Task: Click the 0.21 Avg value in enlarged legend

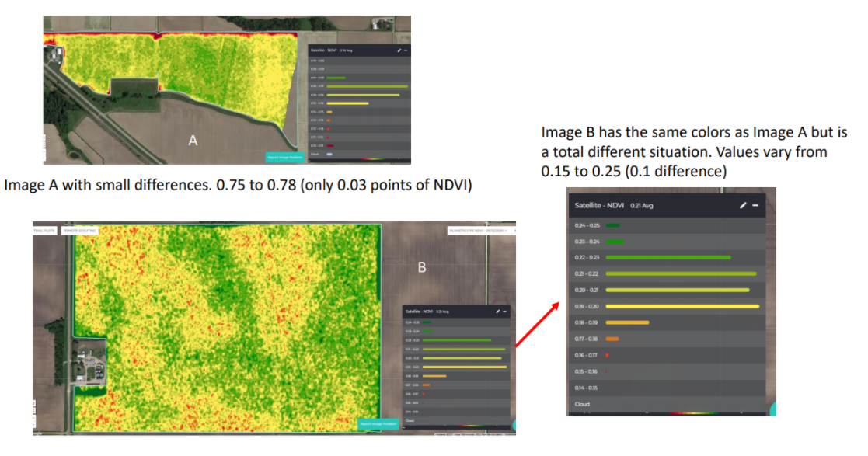Action: [x=642, y=205]
